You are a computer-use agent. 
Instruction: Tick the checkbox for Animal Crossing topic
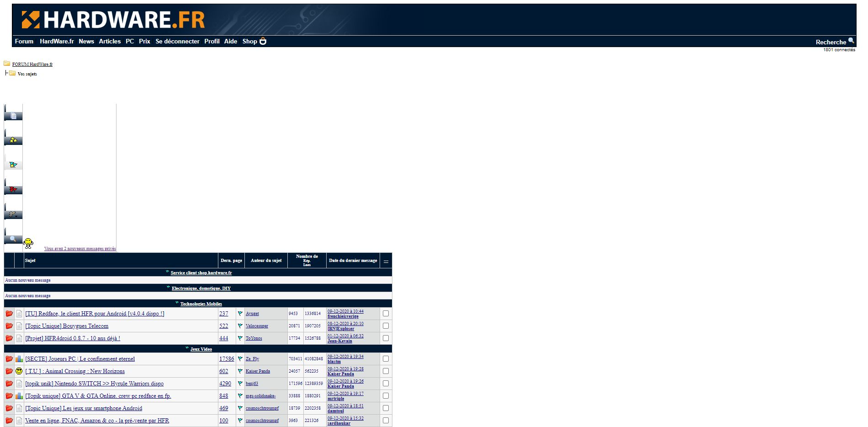(x=386, y=371)
